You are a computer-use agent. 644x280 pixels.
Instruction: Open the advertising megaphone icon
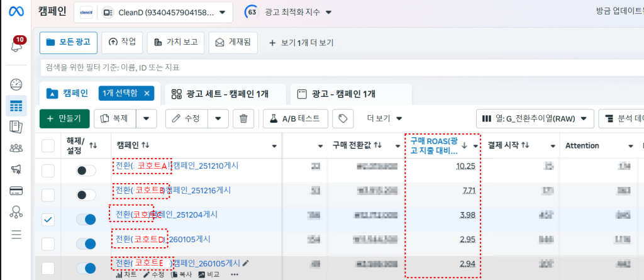pyautogui.click(x=16, y=169)
